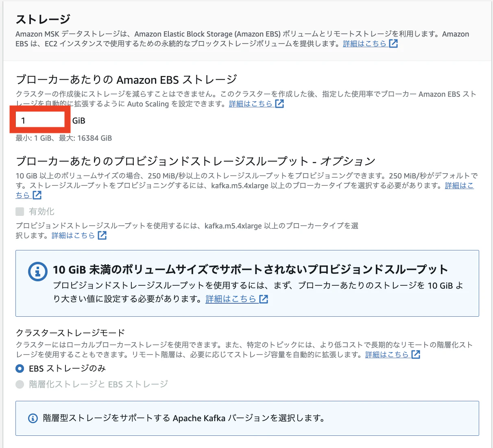Open the details link under the enable checkbox
Viewport: 493px width, 448px height.
73,235
